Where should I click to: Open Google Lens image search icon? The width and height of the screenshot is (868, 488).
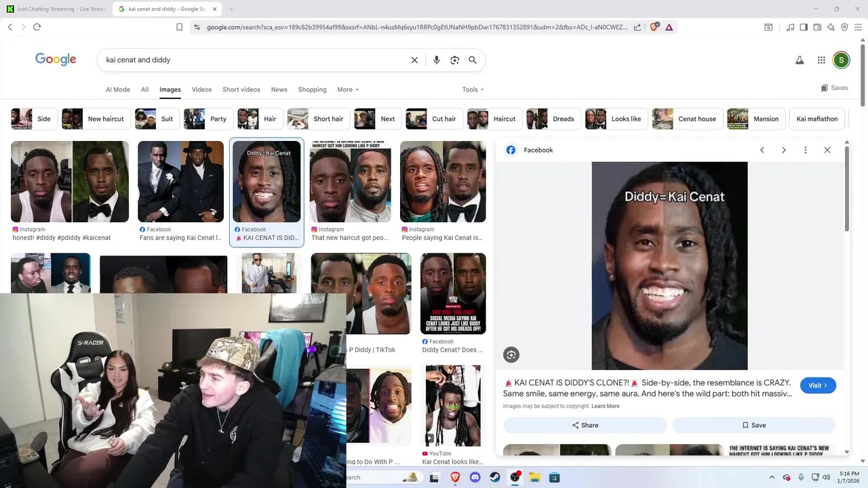pos(455,60)
